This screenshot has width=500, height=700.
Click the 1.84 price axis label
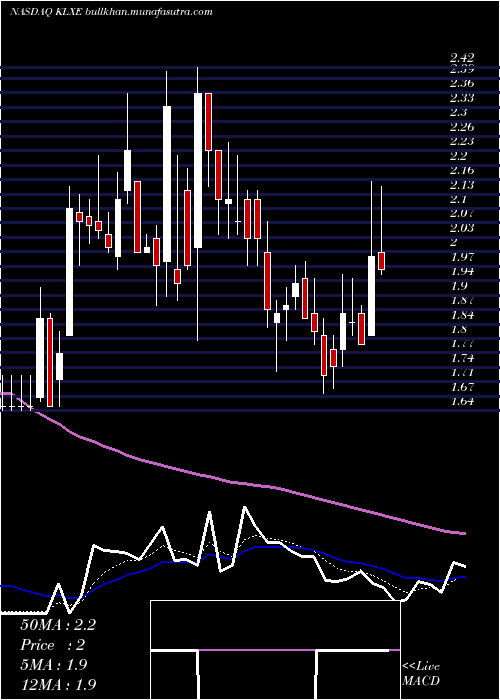click(462, 315)
